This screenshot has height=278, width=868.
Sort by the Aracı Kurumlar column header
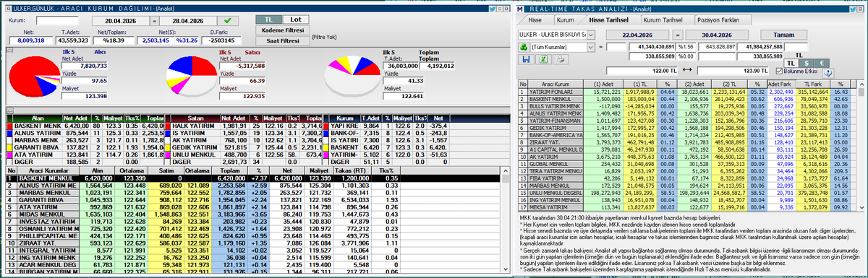pyautogui.click(x=48, y=170)
